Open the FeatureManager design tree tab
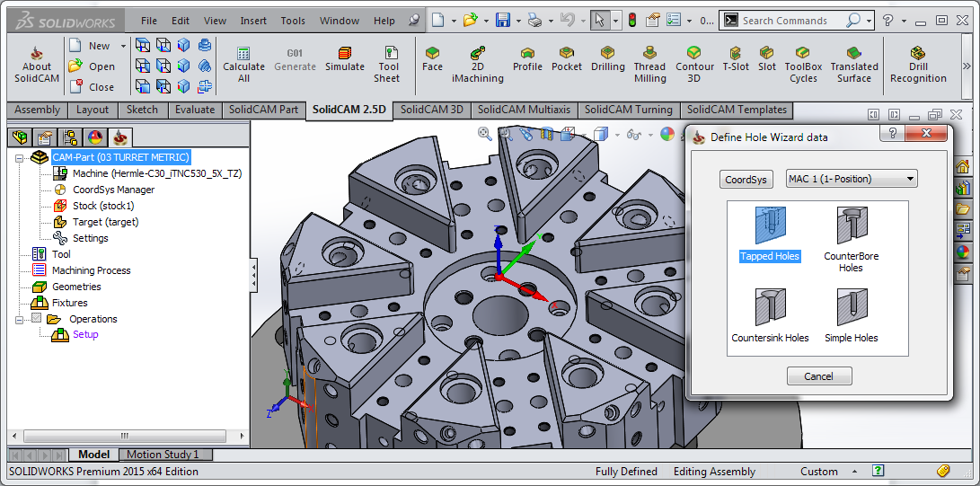 pos(21,137)
